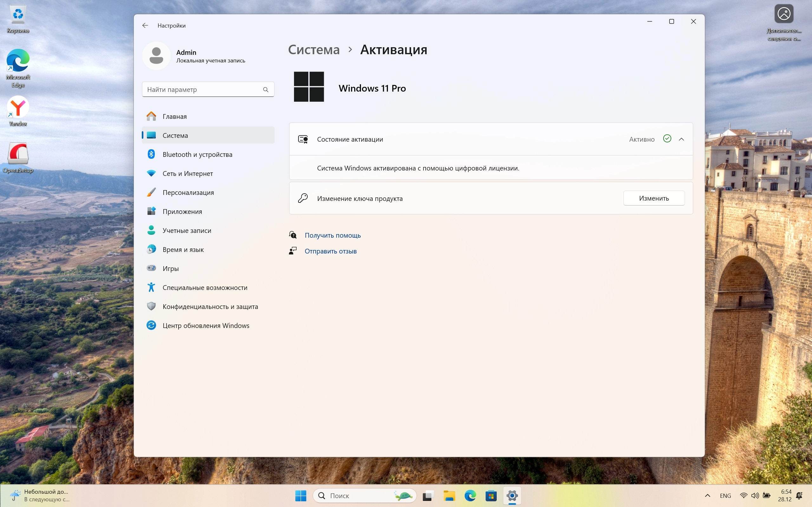Click the Система breadcrumb
The width and height of the screenshot is (812, 507).
pyautogui.click(x=314, y=50)
